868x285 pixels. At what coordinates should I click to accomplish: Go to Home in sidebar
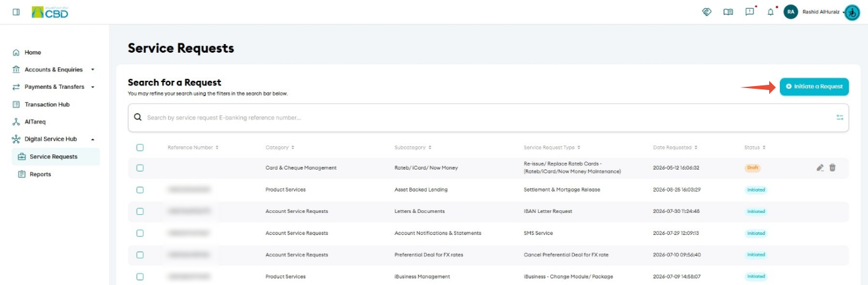(x=33, y=52)
